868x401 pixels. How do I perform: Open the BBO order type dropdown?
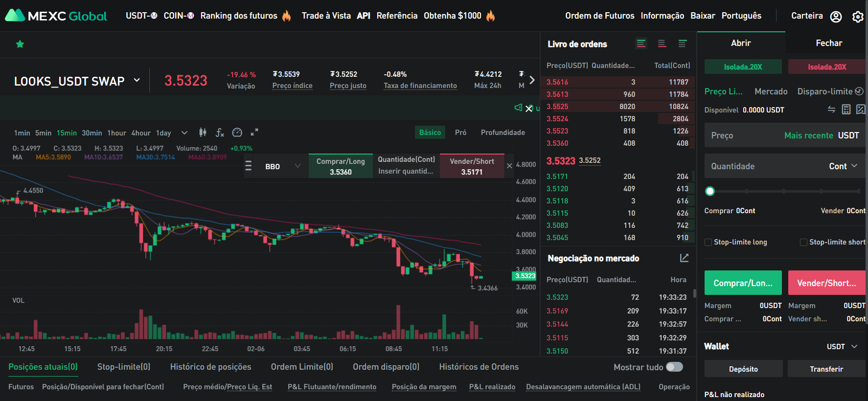point(283,166)
